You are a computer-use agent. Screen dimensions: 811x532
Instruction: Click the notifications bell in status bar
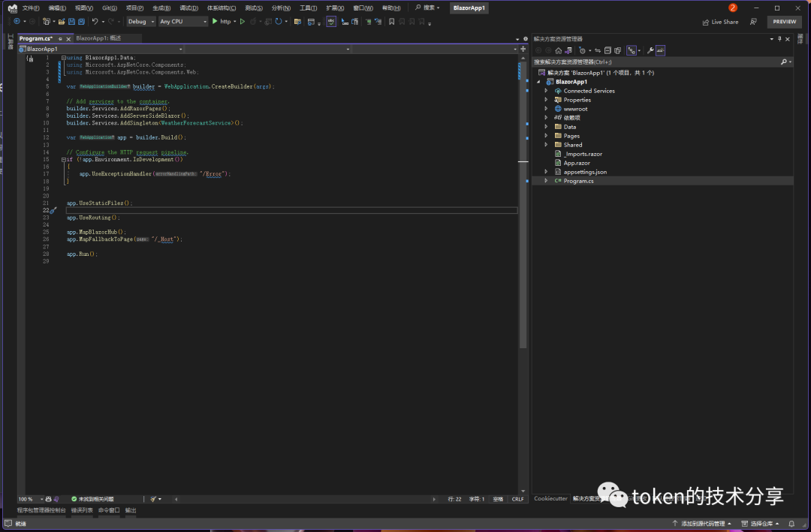click(x=791, y=524)
